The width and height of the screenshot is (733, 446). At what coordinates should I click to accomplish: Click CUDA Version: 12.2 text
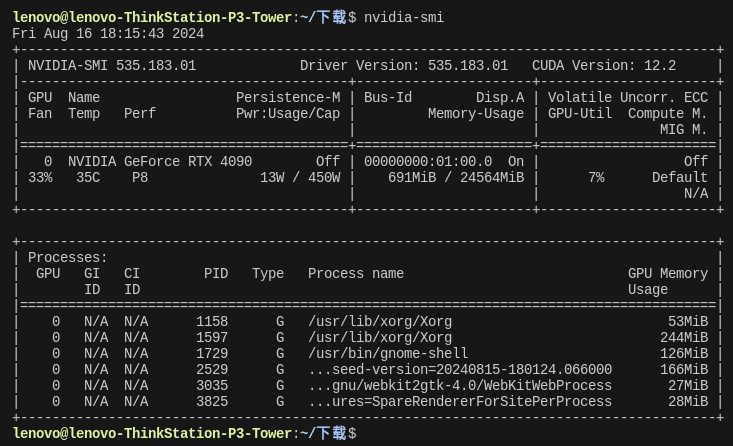(x=604, y=65)
